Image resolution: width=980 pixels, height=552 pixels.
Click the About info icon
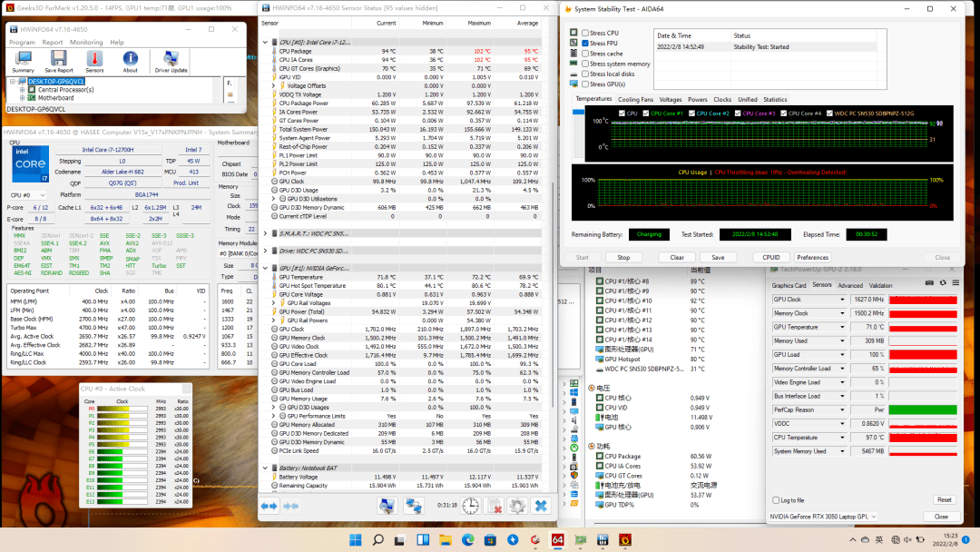click(x=130, y=61)
